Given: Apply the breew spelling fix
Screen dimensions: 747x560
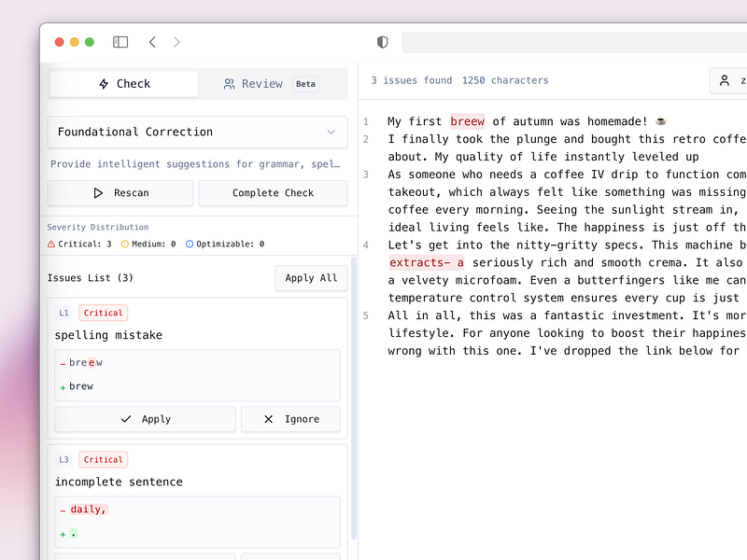Looking at the screenshot, I should pos(146,419).
